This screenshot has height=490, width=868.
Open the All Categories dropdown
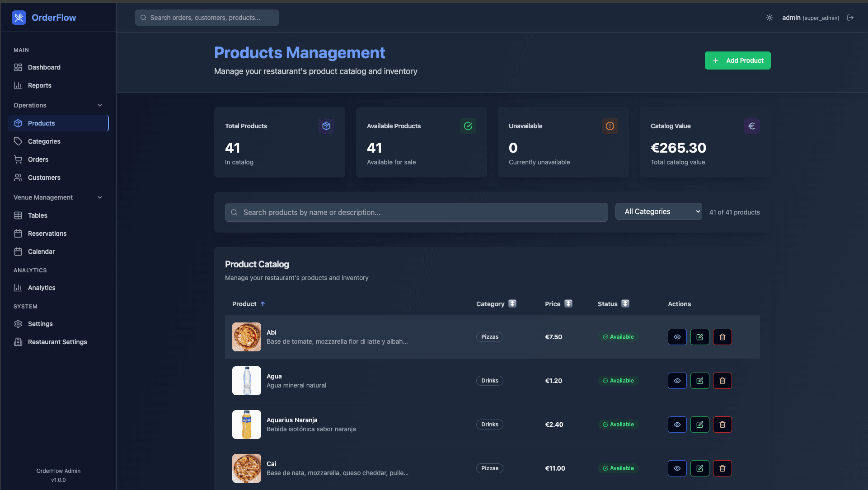(x=658, y=211)
